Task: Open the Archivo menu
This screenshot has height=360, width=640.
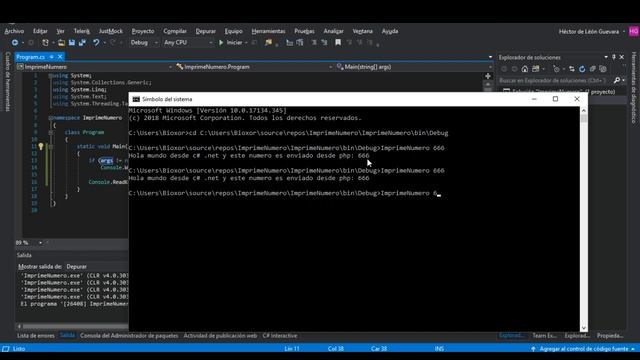Action: coord(14,31)
